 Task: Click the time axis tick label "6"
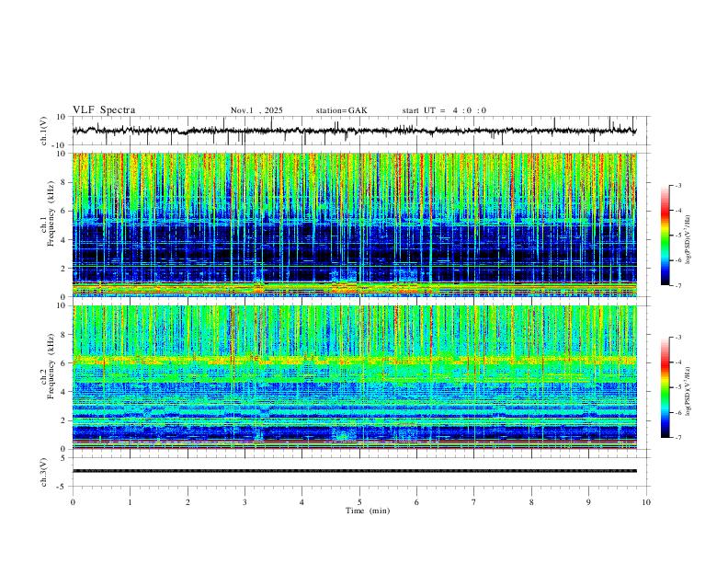click(x=416, y=502)
